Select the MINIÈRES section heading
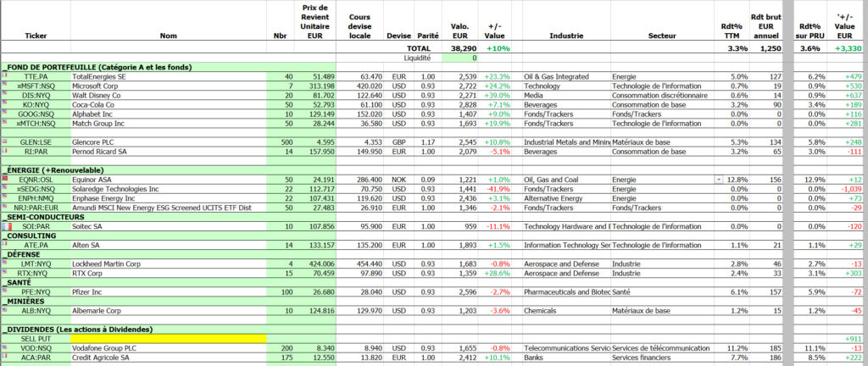The height and width of the screenshot is (366, 868). 23,302
